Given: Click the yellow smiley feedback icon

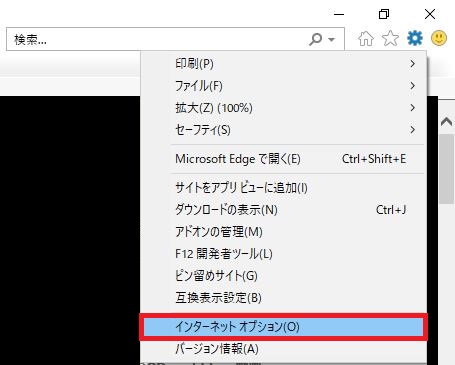Looking at the screenshot, I should (x=439, y=38).
